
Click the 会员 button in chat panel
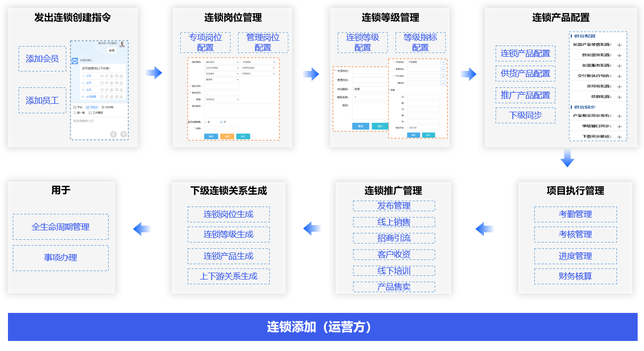[x=112, y=51]
